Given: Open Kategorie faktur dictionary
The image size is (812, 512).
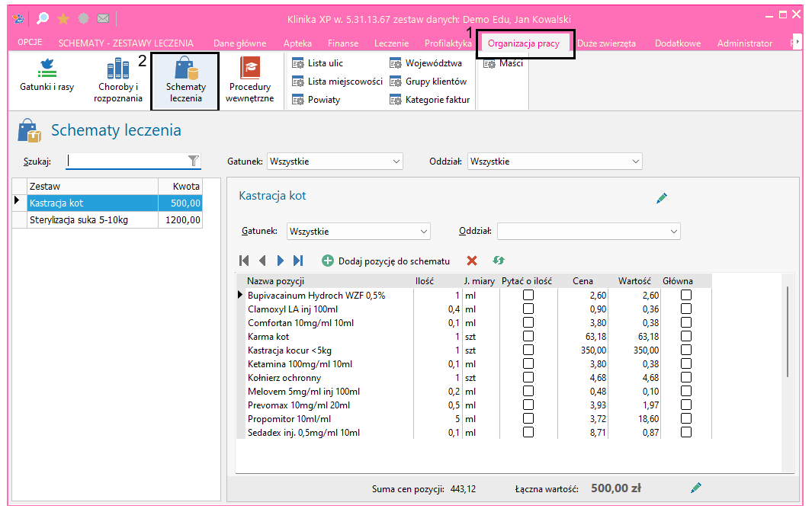Looking at the screenshot, I should coord(429,100).
